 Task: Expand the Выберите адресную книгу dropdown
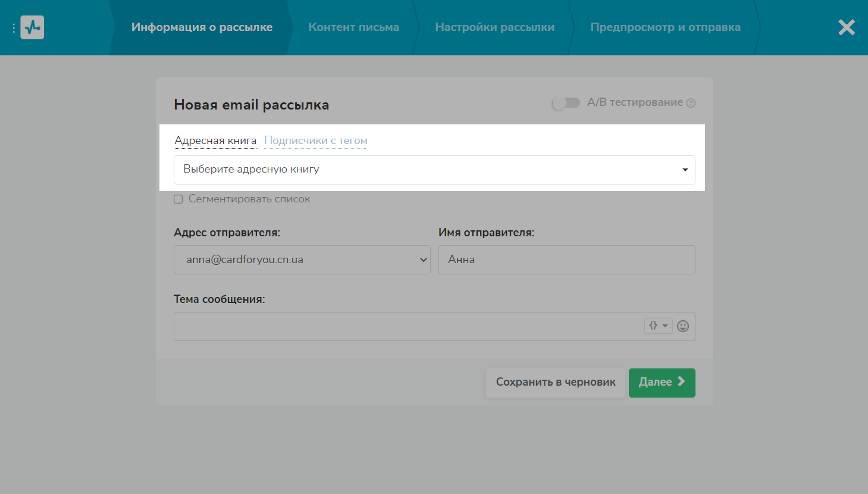pyautogui.click(x=434, y=170)
